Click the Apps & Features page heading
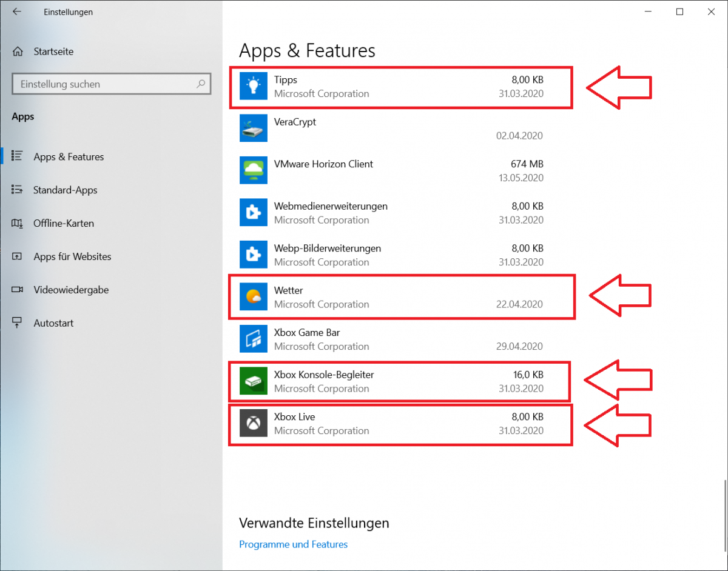 307,50
